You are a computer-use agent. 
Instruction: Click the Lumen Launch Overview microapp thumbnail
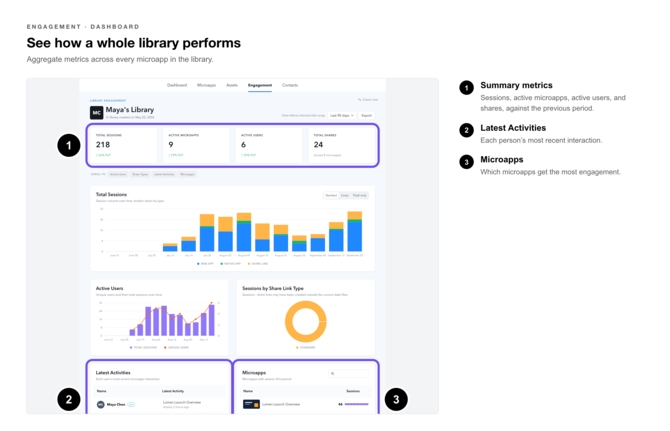[251, 404]
